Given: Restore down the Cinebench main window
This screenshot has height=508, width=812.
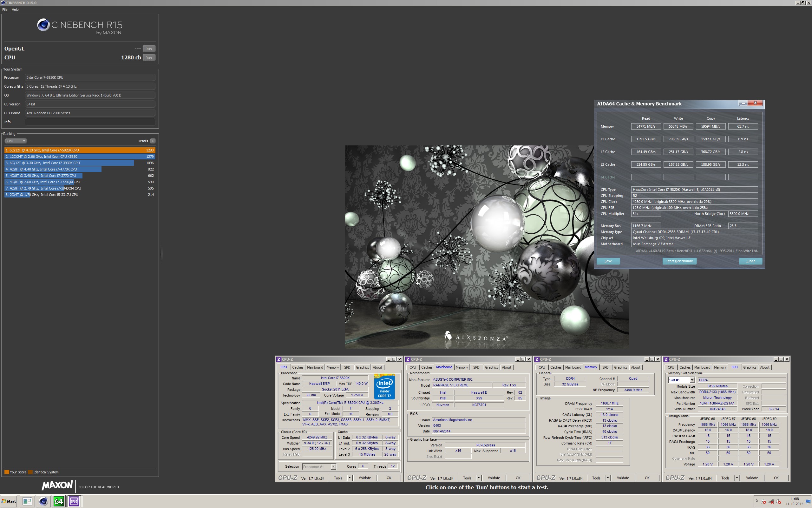Looking at the screenshot, I should pos(802,3).
